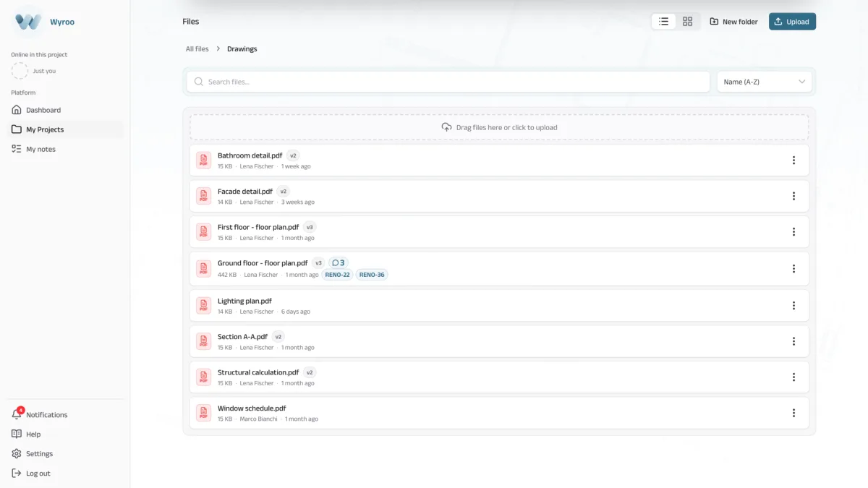The width and height of the screenshot is (868, 488).
Task: Open more options for First floor plan
Action: (x=793, y=232)
